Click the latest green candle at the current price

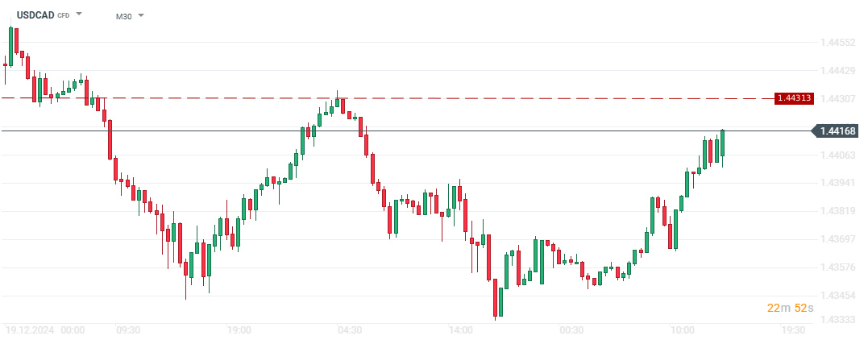pos(723,143)
